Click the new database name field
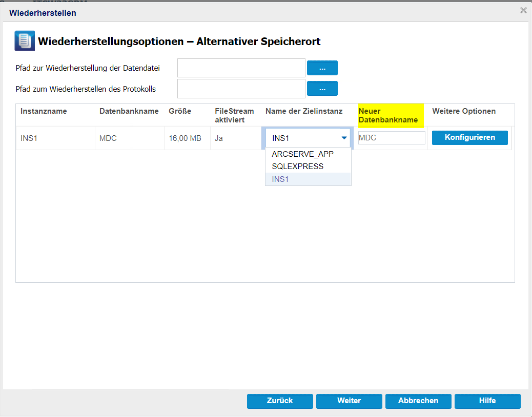This screenshot has width=532, height=417. pos(392,138)
